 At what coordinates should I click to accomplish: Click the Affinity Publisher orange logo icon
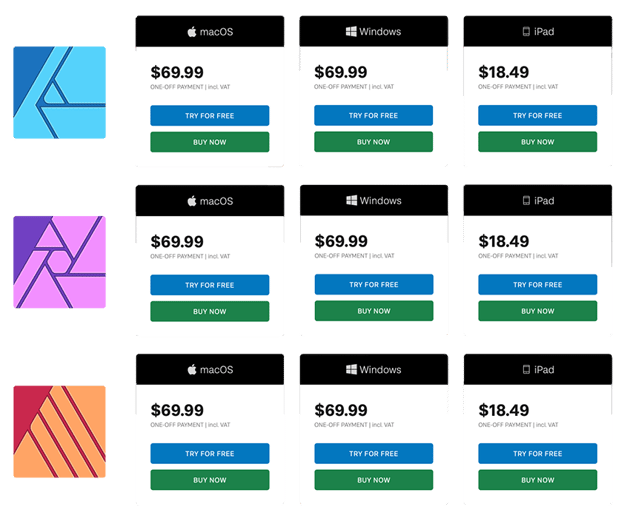(59, 432)
